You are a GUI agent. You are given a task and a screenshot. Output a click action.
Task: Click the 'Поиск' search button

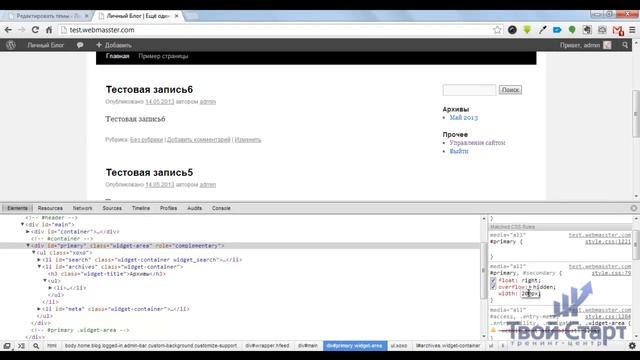pyautogui.click(x=510, y=90)
